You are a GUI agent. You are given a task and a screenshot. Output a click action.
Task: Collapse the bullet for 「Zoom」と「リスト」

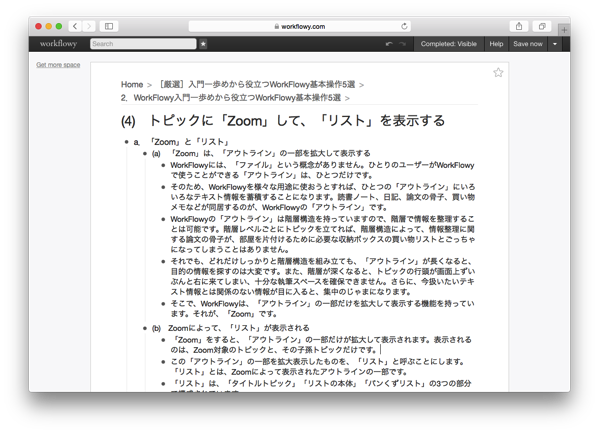point(126,142)
